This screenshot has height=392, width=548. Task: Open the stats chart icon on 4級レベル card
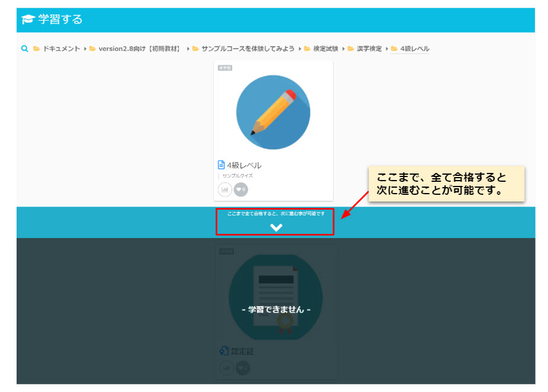pos(225,189)
